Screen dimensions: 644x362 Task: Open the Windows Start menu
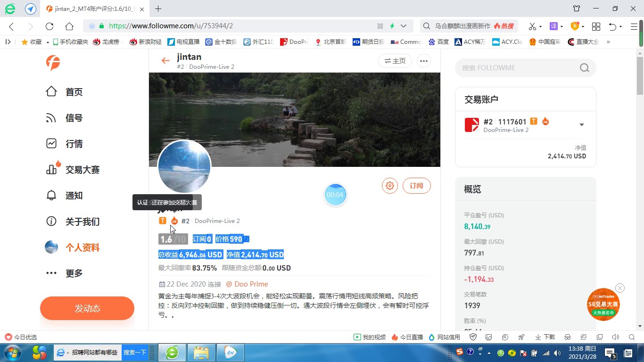[12, 353]
